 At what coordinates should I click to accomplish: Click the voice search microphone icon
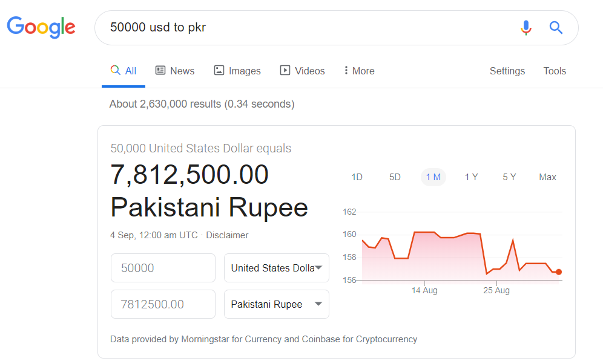click(526, 28)
